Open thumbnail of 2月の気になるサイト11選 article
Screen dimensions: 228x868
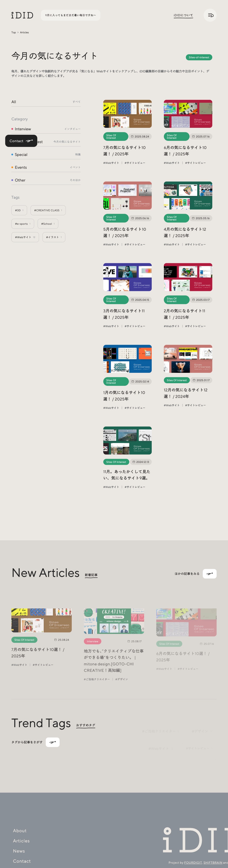[x=188, y=277]
